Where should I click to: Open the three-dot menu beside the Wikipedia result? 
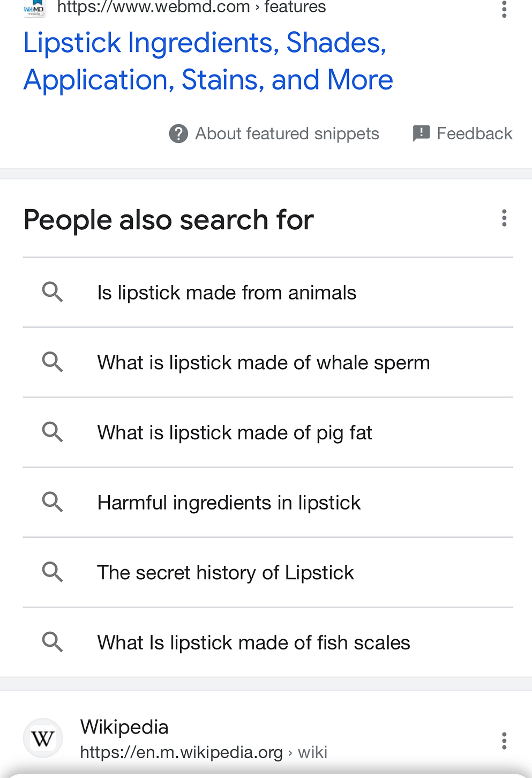click(504, 741)
